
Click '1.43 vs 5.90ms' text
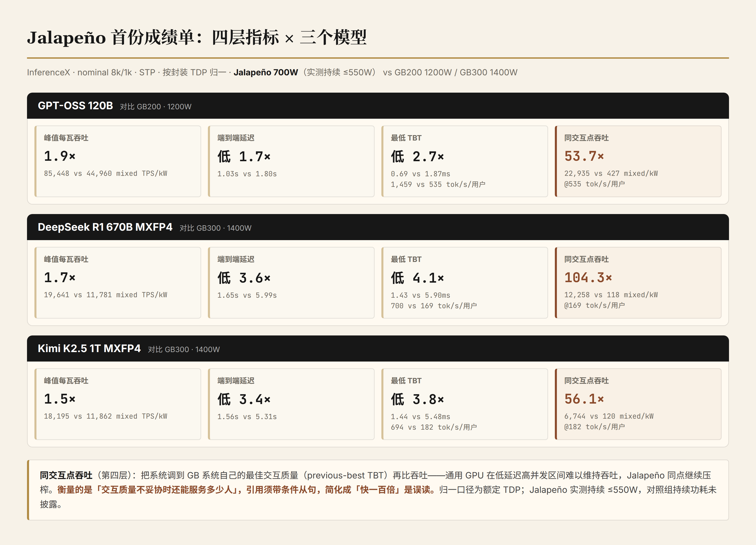point(420,295)
